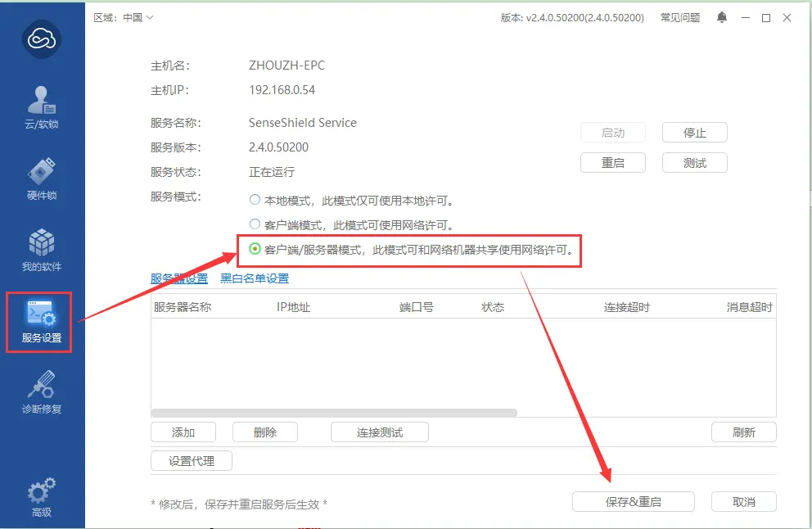The height and width of the screenshot is (529, 812).
Task: Go to 我的软件 in the sidebar
Action: tap(43, 249)
